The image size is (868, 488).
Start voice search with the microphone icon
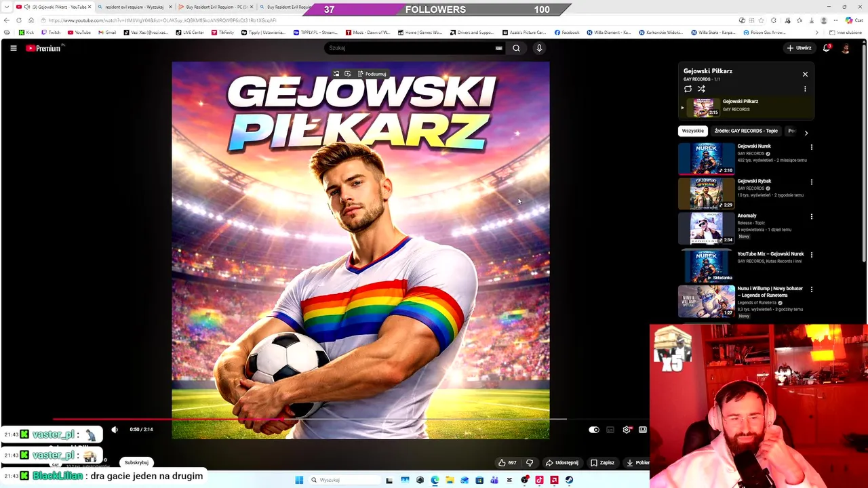(539, 48)
